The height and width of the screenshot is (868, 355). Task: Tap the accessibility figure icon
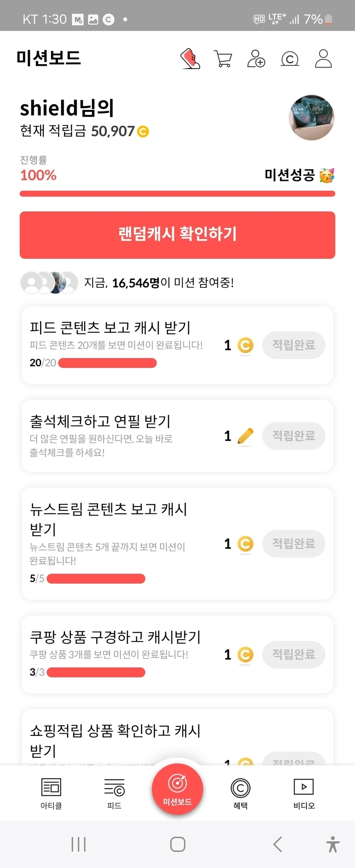coord(333,844)
